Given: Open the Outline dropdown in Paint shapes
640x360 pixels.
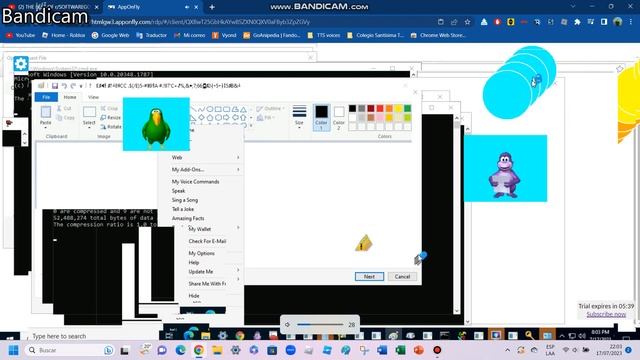Looking at the screenshot, I should point(271,109).
